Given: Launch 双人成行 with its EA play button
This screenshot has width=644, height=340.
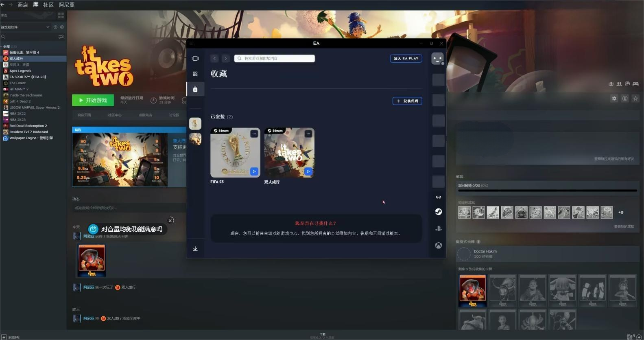Looking at the screenshot, I should coord(308,171).
